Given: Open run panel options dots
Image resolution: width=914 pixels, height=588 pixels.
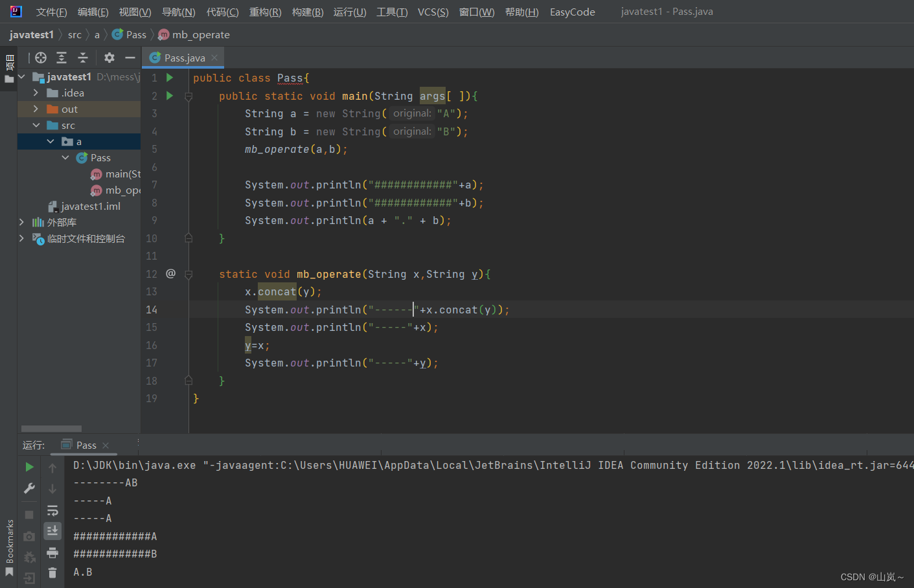Looking at the screenshot, I should pyautogui.click(x=138, y=443).
